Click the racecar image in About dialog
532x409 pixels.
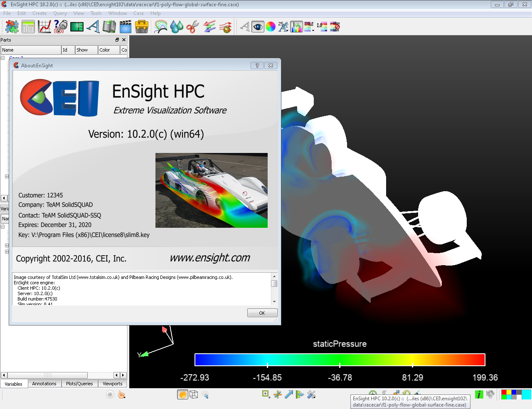tap(212, 190)
